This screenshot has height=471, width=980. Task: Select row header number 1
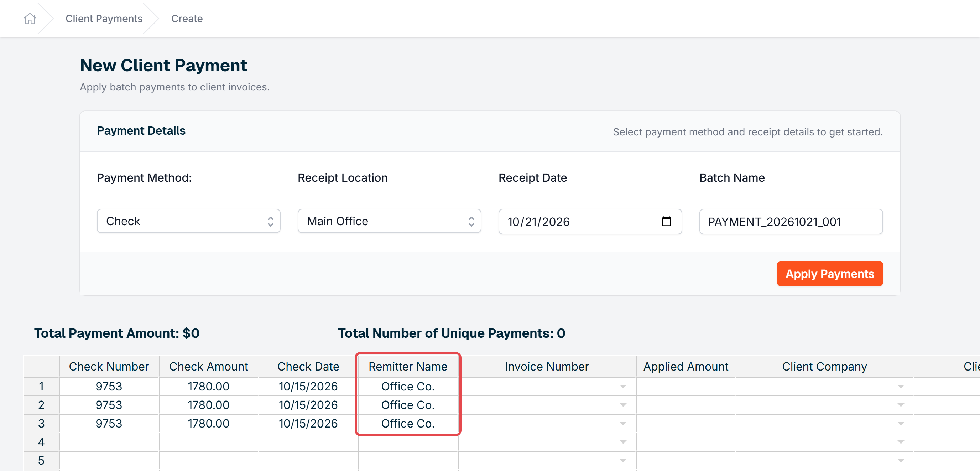coord(41,387)
